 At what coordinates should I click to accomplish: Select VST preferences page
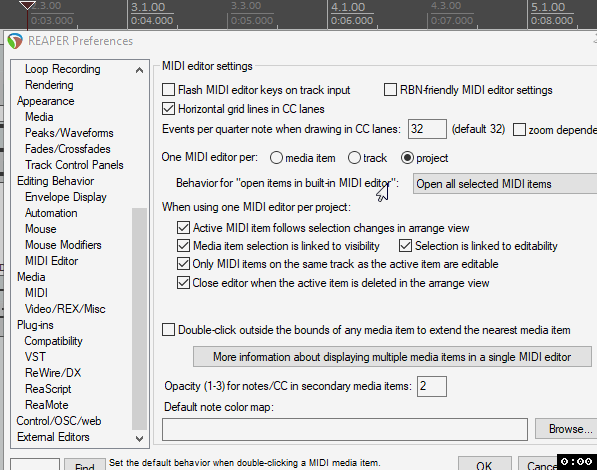point(35,357)
